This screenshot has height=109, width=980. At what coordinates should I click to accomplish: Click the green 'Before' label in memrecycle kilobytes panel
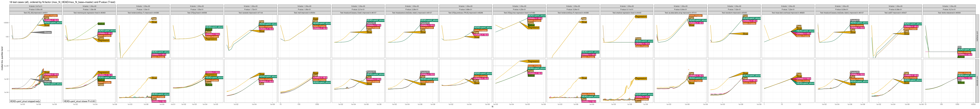101,24
